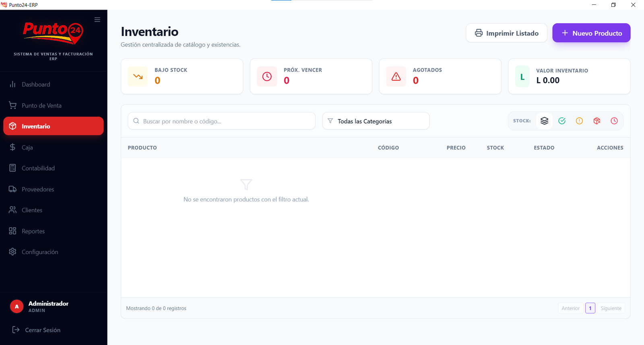Click the Valor Inventario L currency icon
Image resolution: width=644 pixels, height=345 pixels.
(x=522, y=77)
